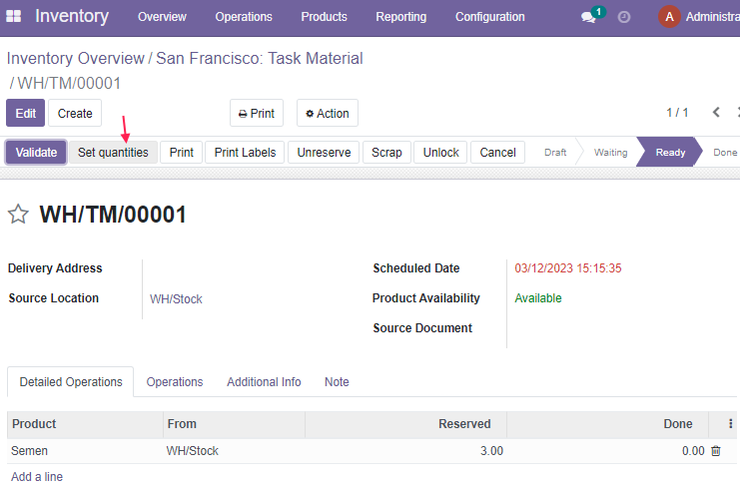Click the Add a line link
Screen dimensions: 740x488
tap(37, 477)
